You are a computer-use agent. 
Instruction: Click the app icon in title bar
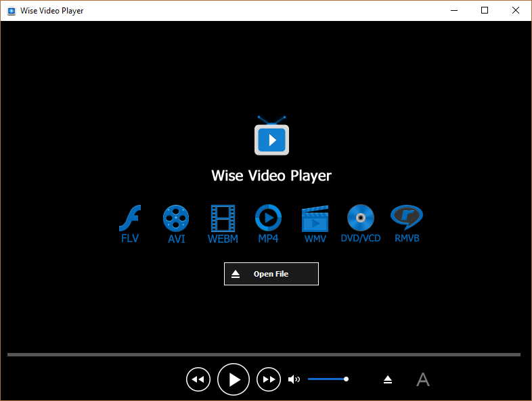pyautogui.click(x=11, y=11)
